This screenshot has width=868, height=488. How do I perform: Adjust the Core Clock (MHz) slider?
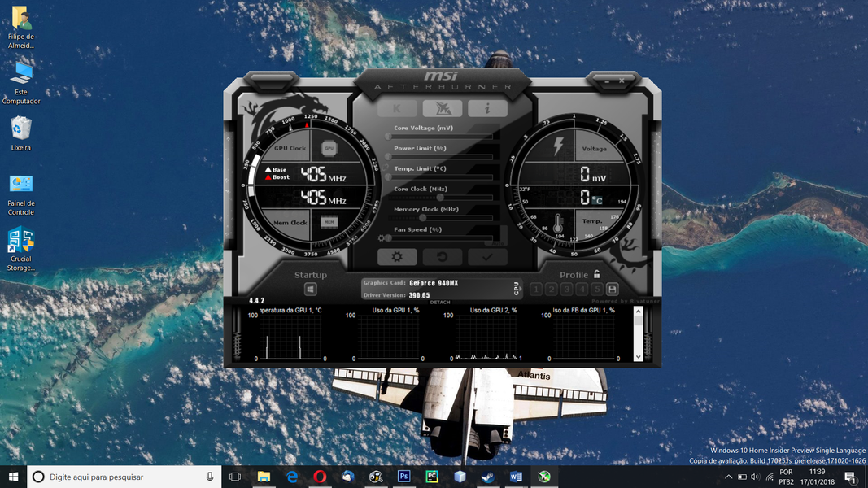441,198
